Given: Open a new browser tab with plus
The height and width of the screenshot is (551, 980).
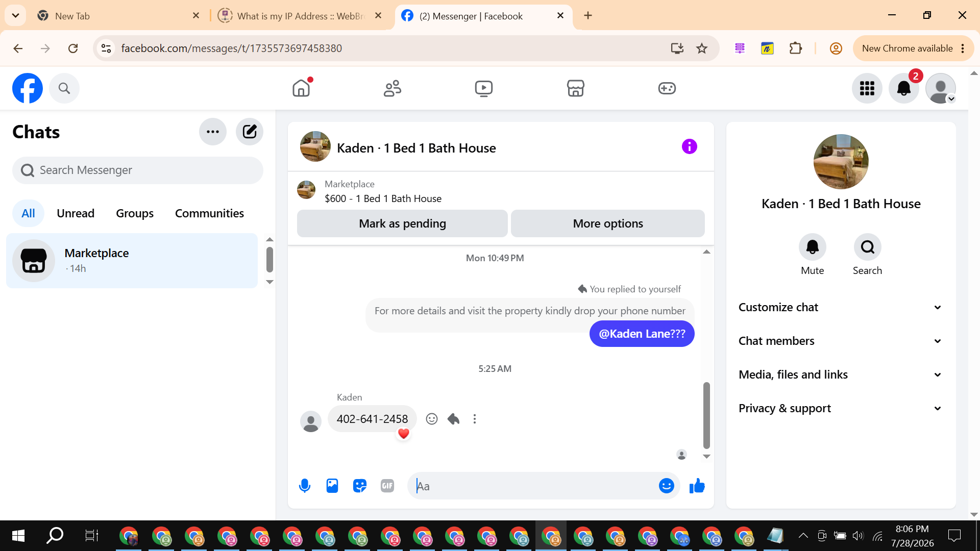Looking at the screenshot, I should pos(588,16).
